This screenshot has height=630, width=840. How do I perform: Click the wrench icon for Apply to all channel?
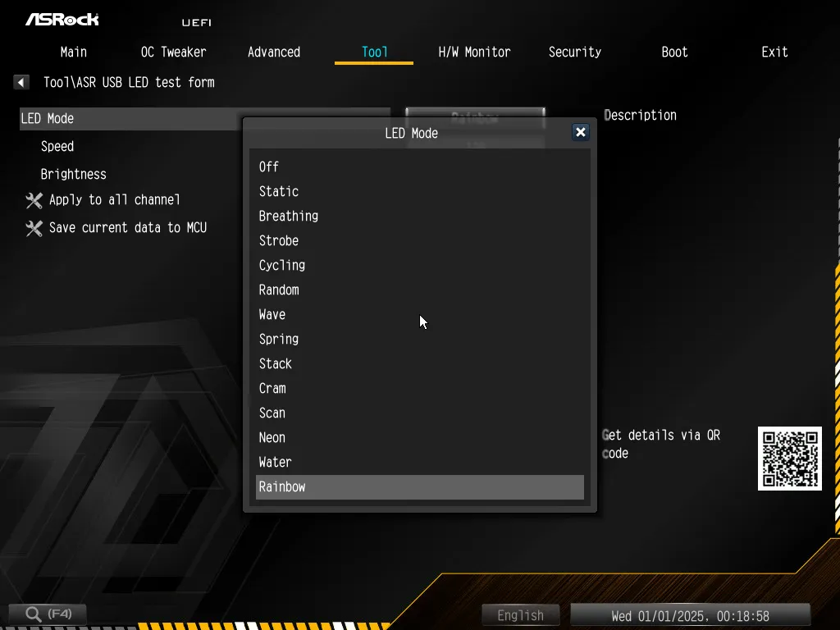coord(34,200)
